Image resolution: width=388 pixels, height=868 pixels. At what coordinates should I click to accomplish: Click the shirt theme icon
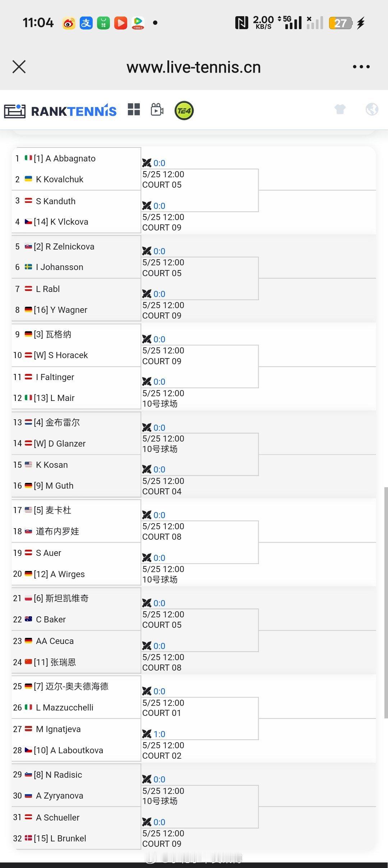pyautogui.click(x=340, y=109)
